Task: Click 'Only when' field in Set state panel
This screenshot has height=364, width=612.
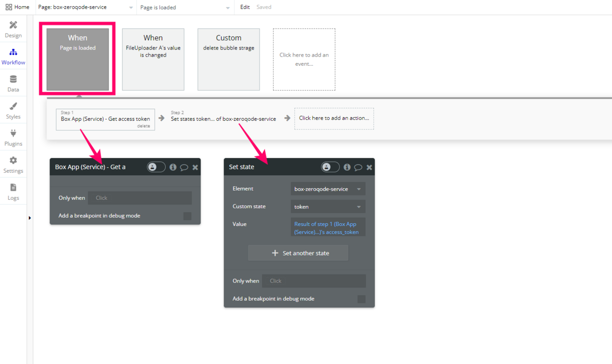Action: pos(314,281)
